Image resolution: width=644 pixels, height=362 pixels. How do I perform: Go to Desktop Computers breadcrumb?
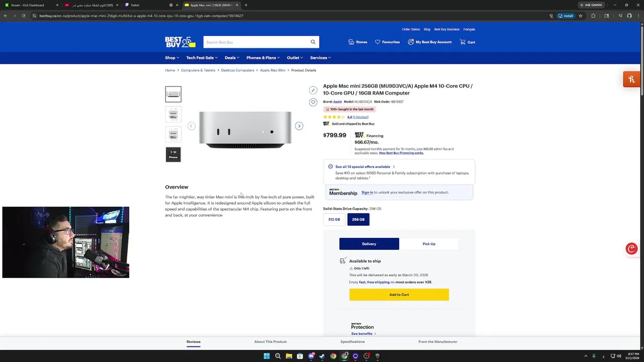tap(237, 70)
